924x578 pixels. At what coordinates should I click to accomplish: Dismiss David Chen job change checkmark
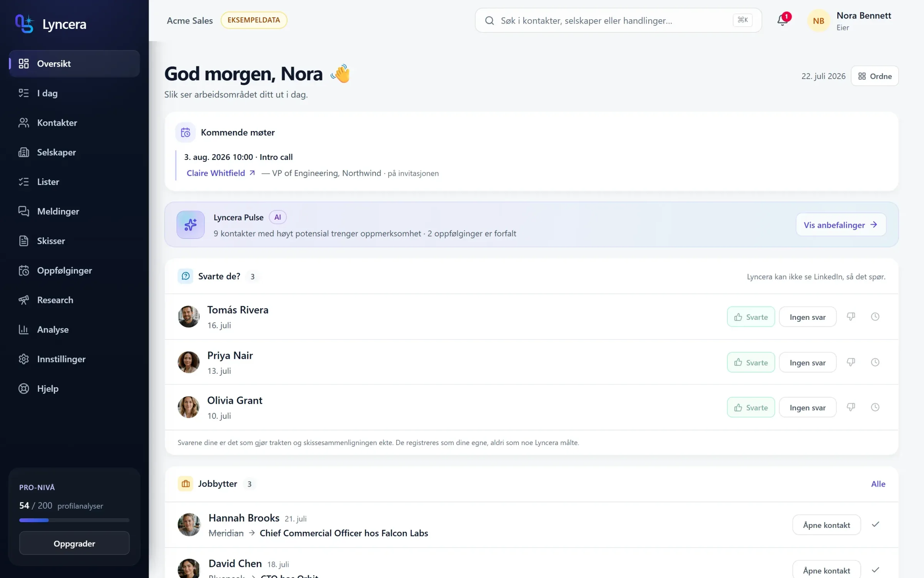pyautogui.click(x=875, y=570)
